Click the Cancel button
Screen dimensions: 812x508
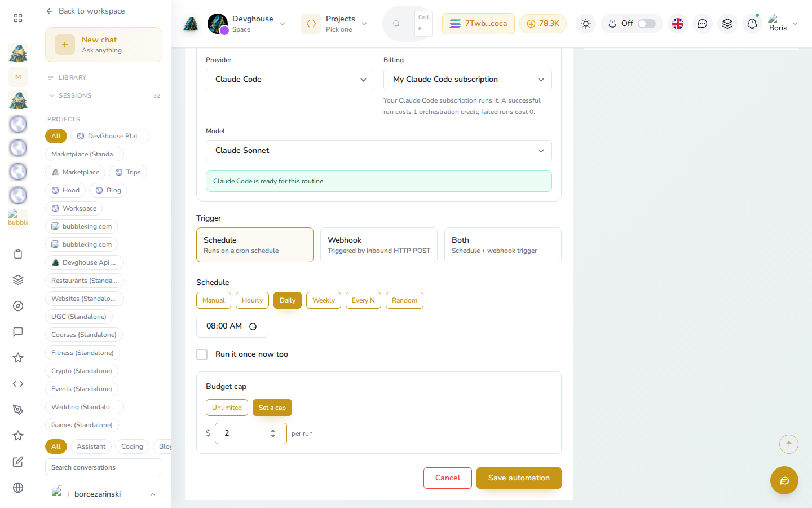448,478
